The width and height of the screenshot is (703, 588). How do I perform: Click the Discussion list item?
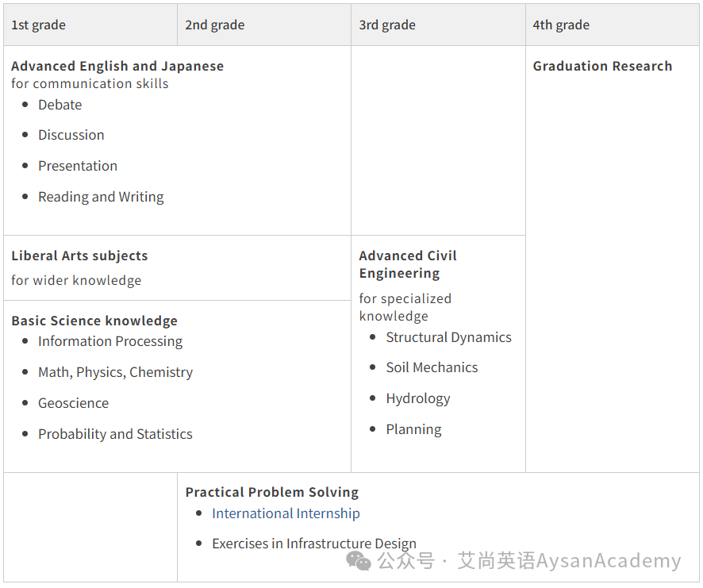[x=71, y=135]
